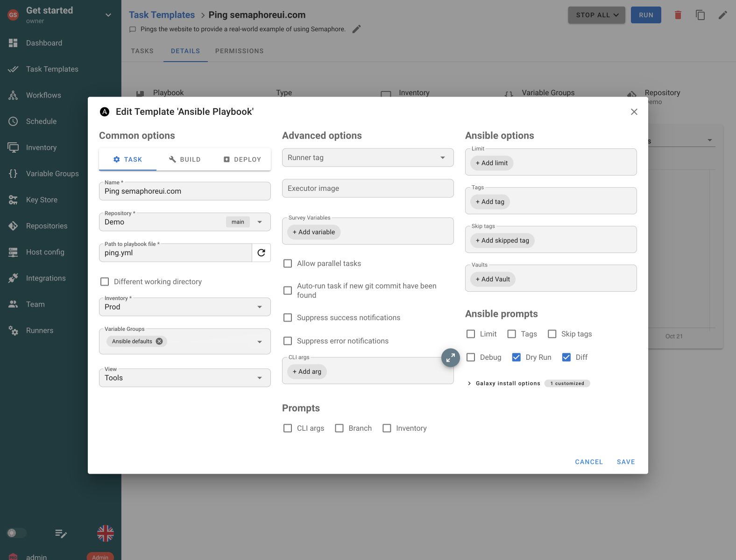Close the Edit Template dialog
Viewport: 736px width, 560px height.
pos(634,112)
